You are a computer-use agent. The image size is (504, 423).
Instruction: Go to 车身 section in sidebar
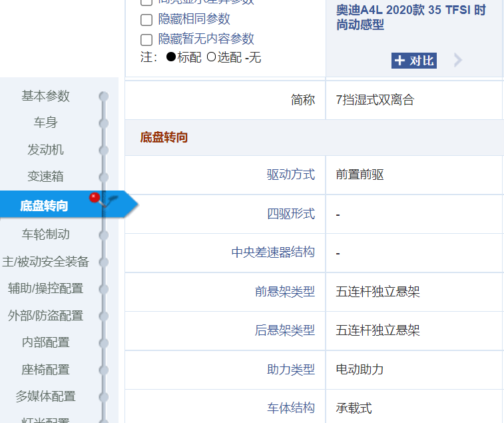coord(45,123)
